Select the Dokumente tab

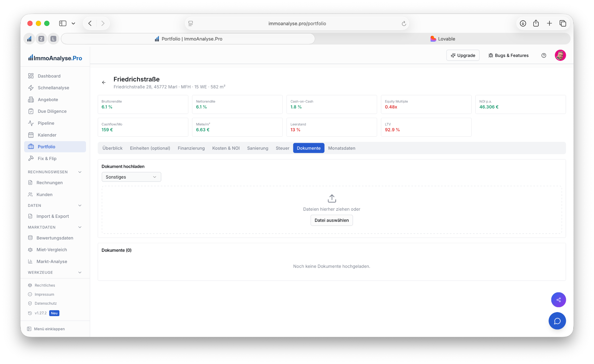tap(309, 148)
